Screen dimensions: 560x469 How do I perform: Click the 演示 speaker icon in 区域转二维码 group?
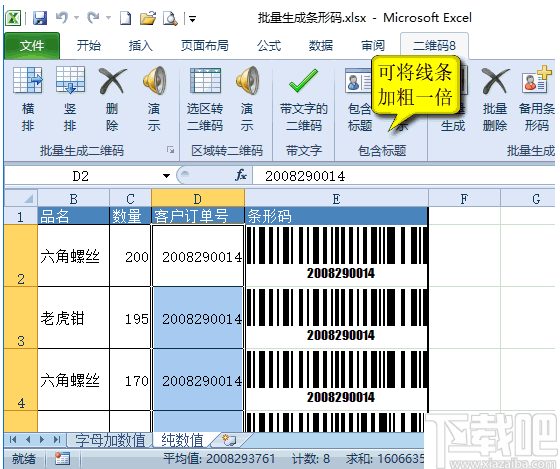pos(247,80)
